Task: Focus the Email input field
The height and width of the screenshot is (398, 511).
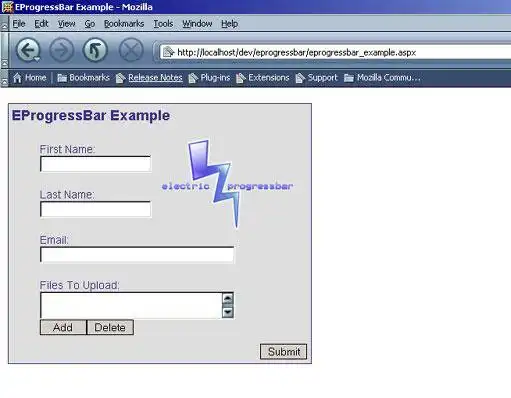Action: point(137,255)
